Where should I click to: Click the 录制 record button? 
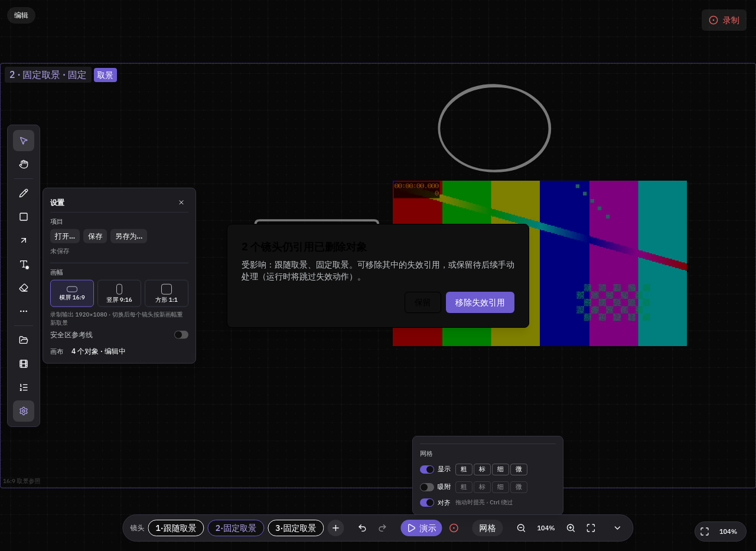[x=724, y=20]
